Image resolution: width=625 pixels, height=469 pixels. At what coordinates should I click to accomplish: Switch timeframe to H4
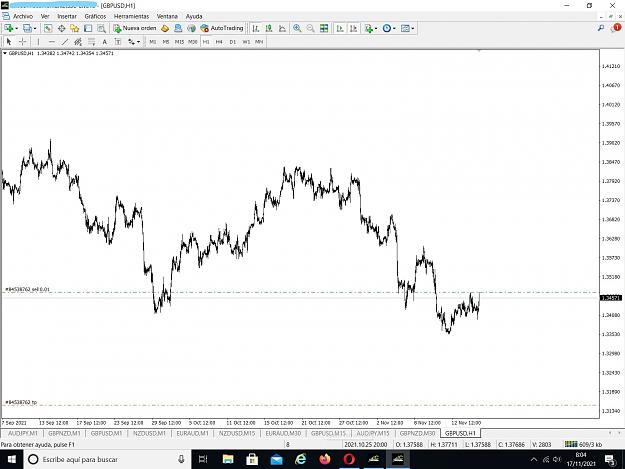click(x=219, y=41)
